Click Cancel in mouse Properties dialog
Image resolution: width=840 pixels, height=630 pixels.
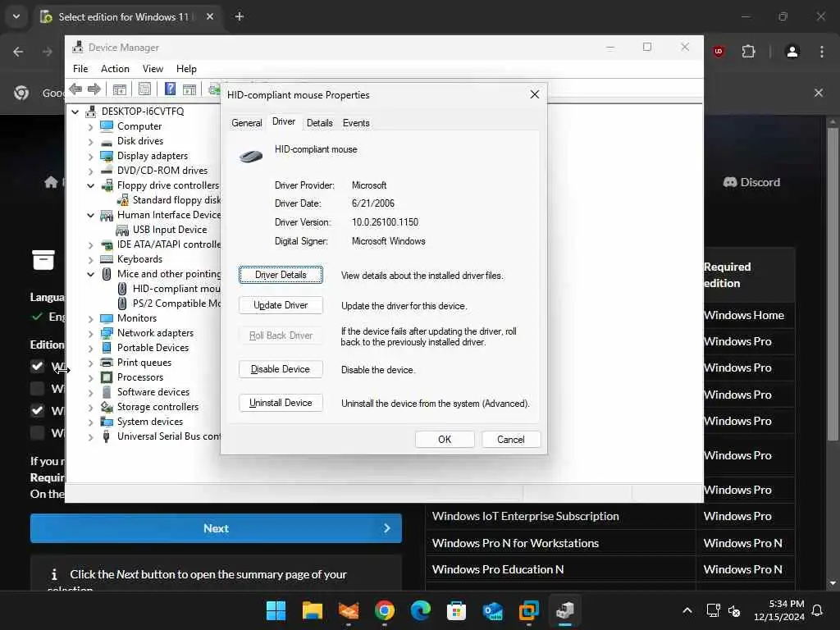click(x=511, y=440)
